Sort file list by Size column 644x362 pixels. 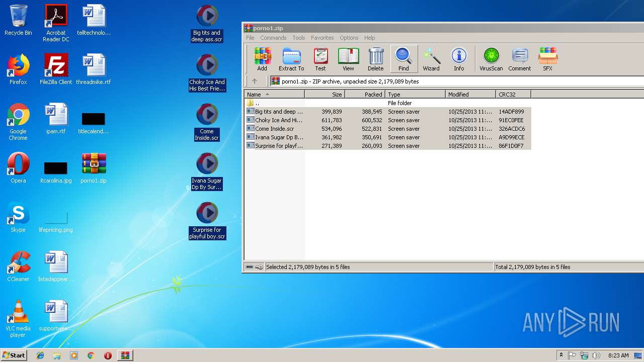click(x=325, y=95)
